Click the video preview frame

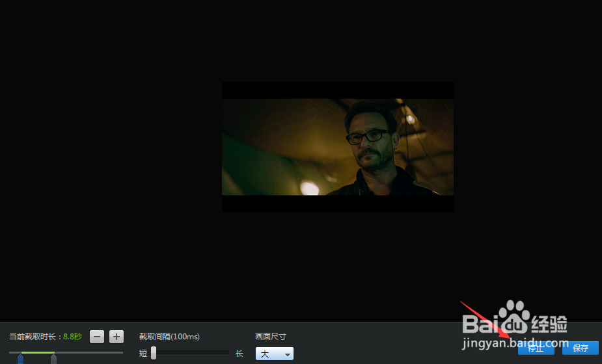[338, 146]
